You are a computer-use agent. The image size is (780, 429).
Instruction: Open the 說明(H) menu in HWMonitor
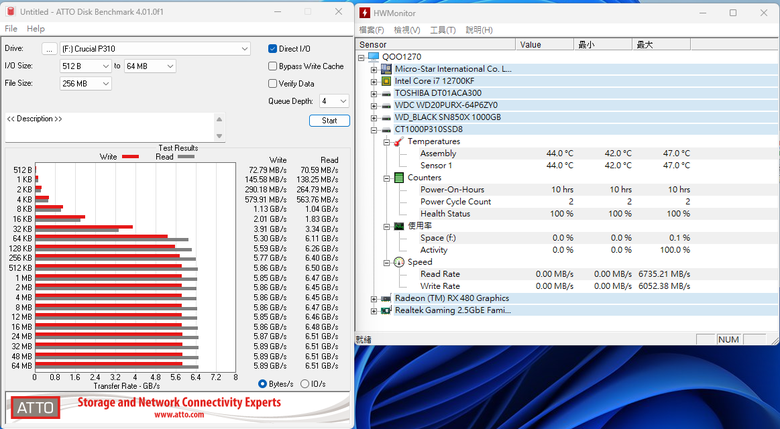[479, 30]
